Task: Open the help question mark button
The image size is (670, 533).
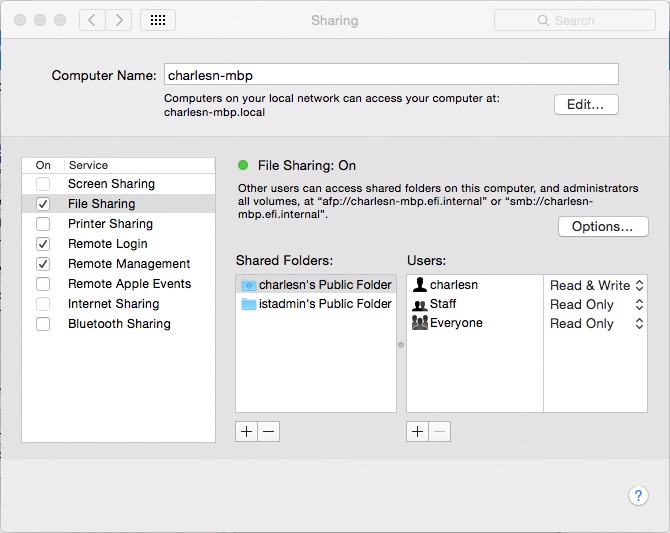Action: [x=638, y=496]
